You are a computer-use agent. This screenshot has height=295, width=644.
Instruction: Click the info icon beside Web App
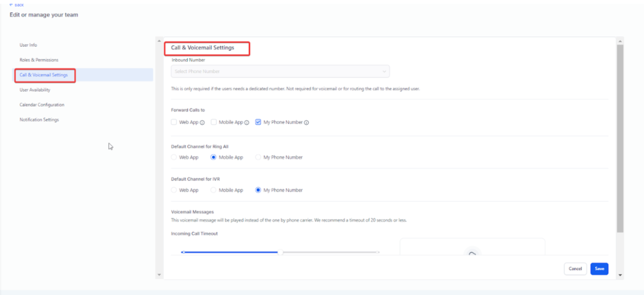tap(202, 123)
